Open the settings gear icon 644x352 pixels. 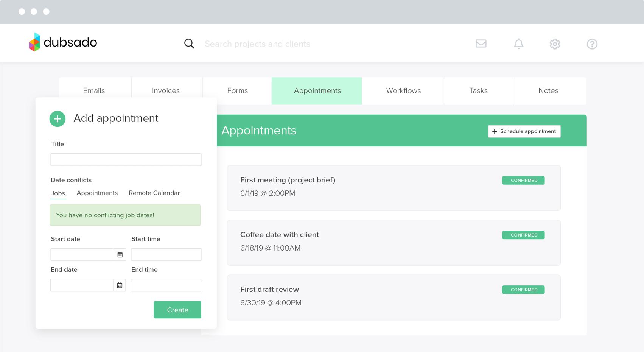coord(555,44)
